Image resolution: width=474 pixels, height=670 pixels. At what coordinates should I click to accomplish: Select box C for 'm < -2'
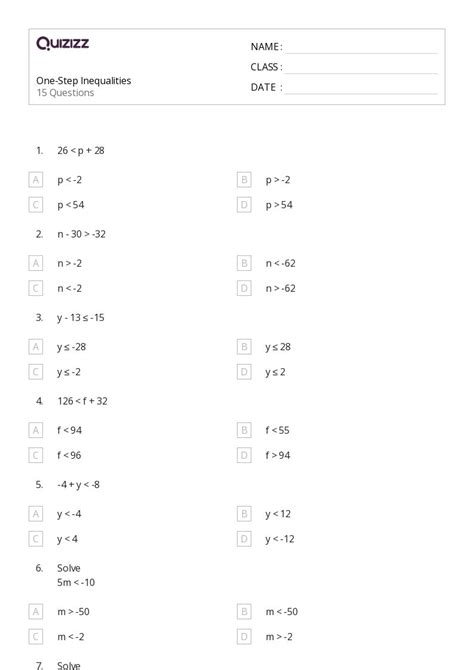tap(35, 637)
